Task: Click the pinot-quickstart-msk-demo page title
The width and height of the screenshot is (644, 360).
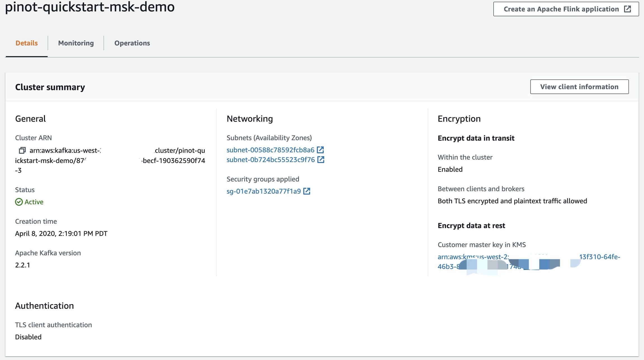Action: [x=90, y=7]
